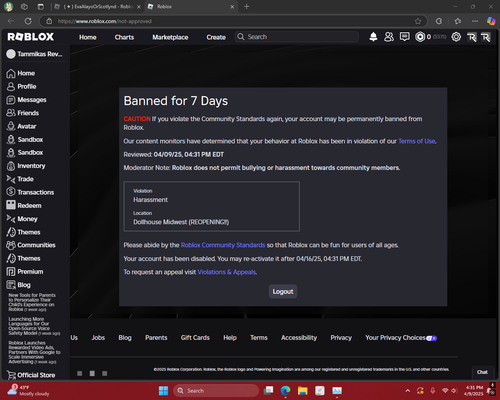Open Communities in the sidebar
The image size is (500, 400).
click(31, 245)
